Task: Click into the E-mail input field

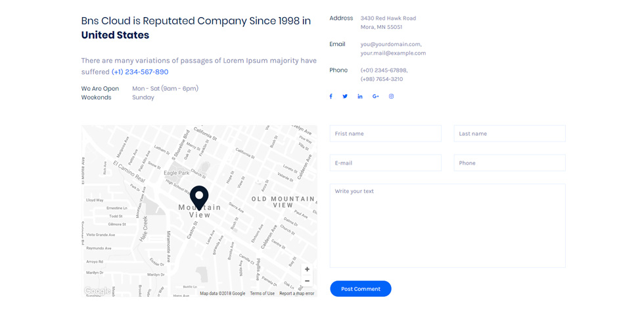Action: tap(386, 163)
